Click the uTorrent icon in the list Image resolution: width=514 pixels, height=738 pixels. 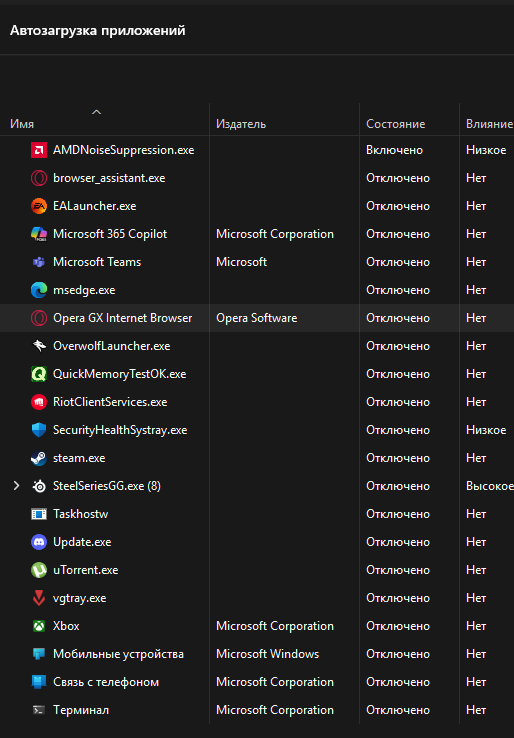(x=39, y=570)
